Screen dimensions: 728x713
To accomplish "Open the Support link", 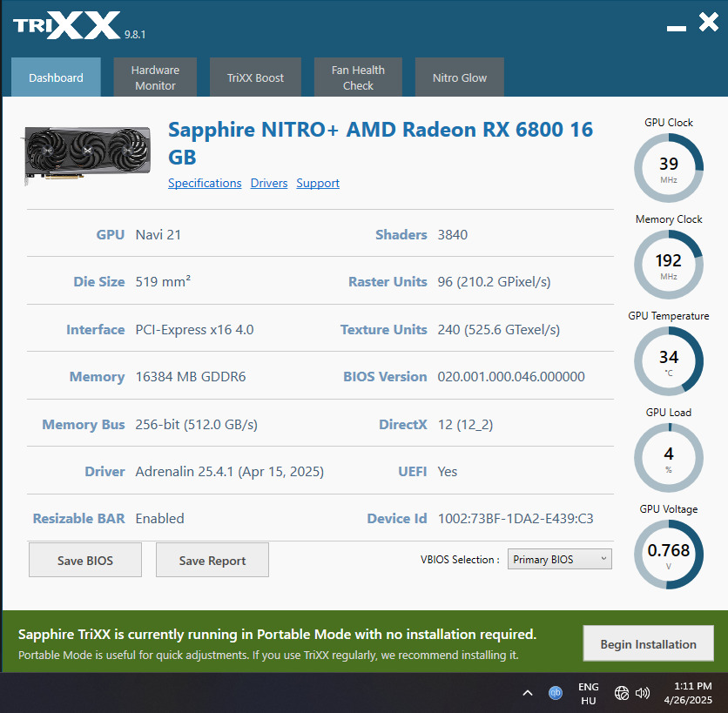I will click(318, 183).
